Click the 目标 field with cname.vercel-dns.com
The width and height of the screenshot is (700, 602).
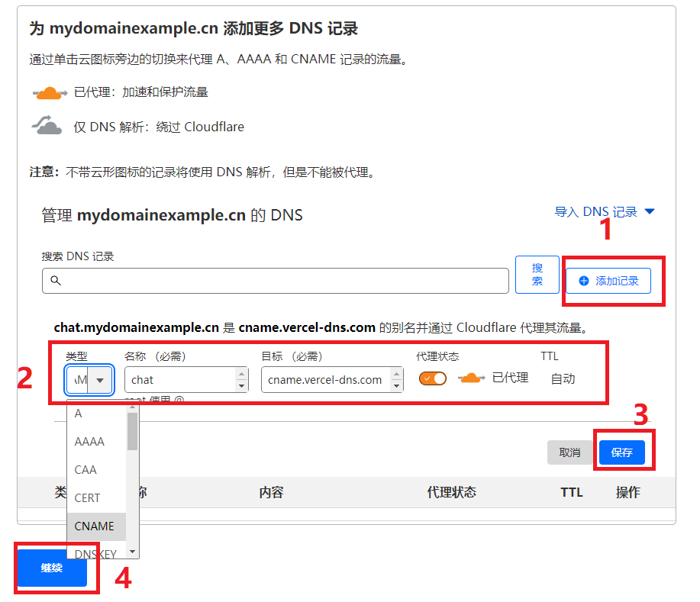click(324, 379)
